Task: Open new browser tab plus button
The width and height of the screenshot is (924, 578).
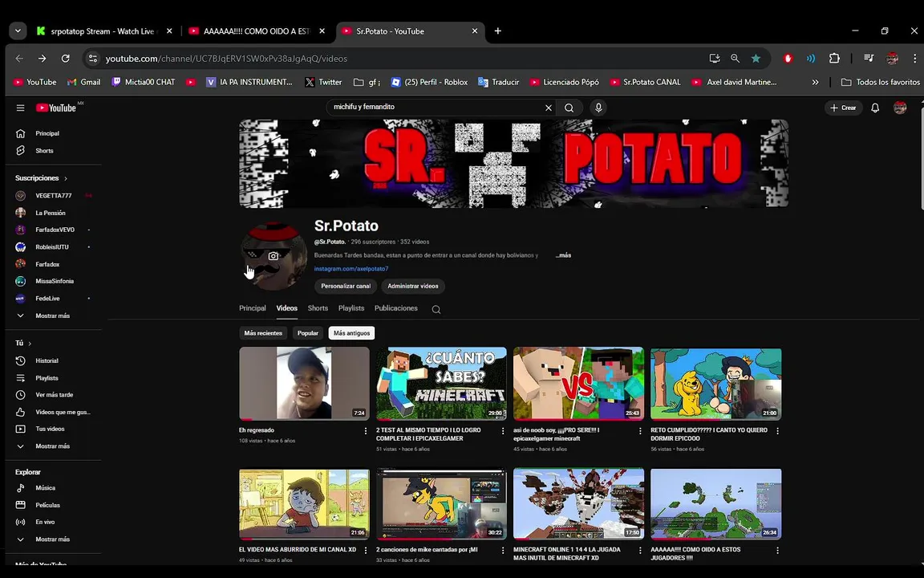Action: (x=498, y=31)
